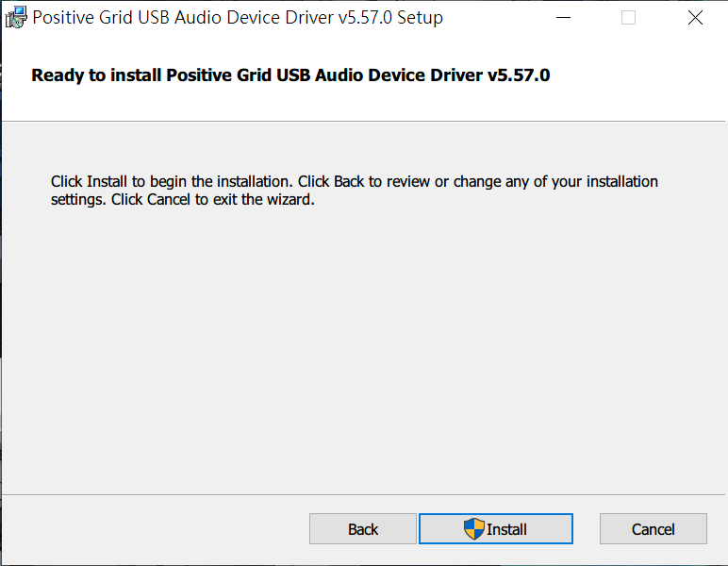Start installation with the Install button
Viewport: 728px width, 566px height.
click(x=496, y=529)
